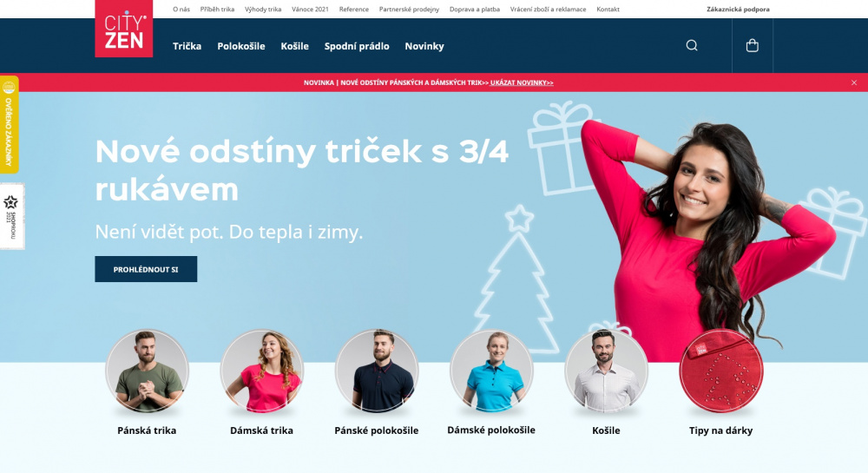
Task: Open the Dámské polokošile category image
Action: coord(491,371)
